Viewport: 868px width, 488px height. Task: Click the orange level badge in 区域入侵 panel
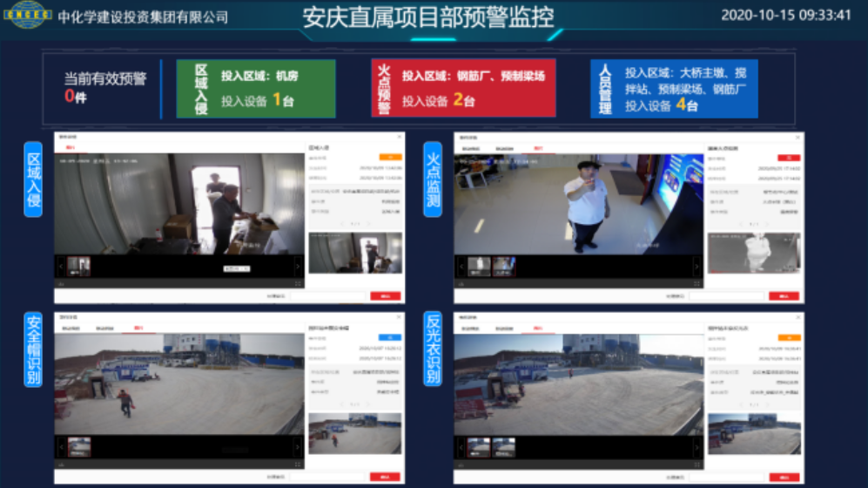click(390, 158)
